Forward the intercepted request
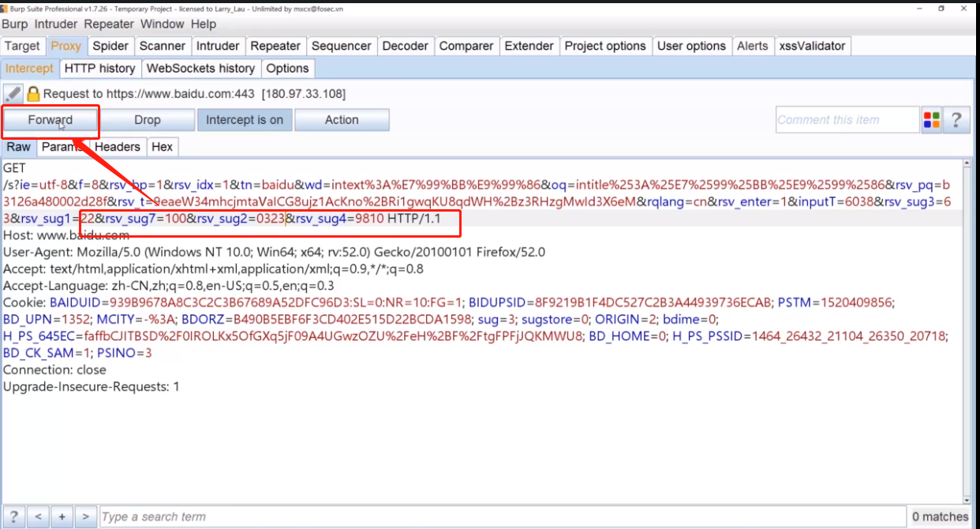The image size is (980, 529). point(50,120)
